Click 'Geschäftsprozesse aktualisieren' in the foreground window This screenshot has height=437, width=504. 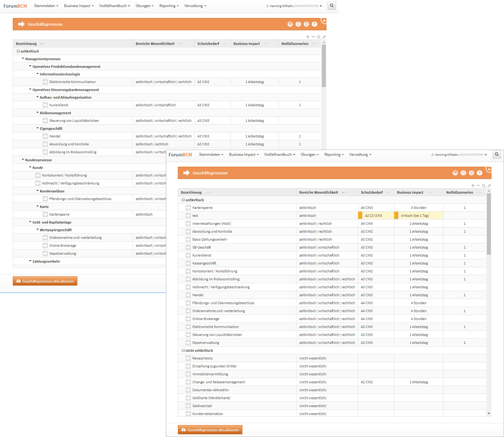click(x=210, y=430)
